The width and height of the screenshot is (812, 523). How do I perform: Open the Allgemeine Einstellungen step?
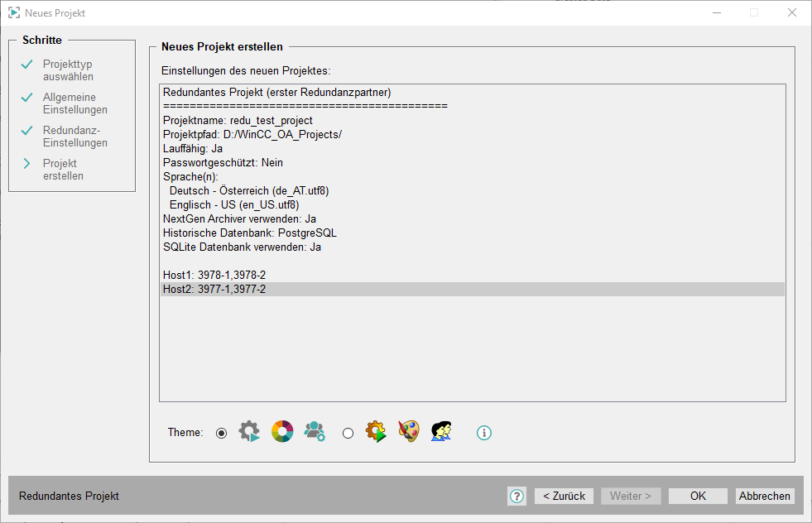(x=75, y=103)
